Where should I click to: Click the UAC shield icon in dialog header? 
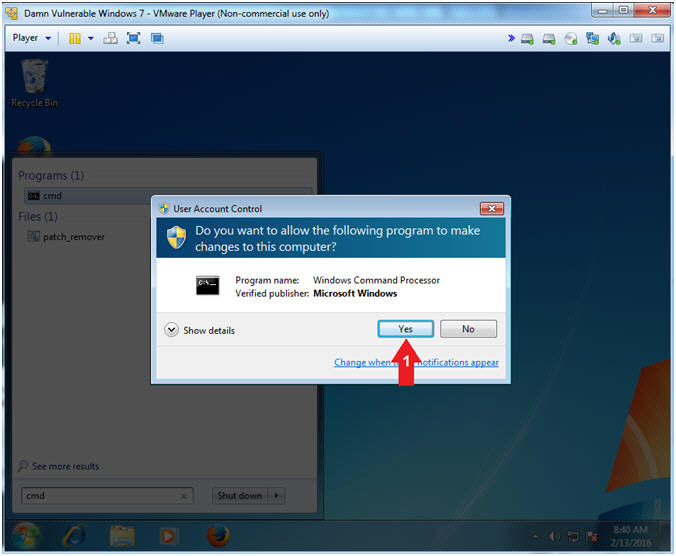click(176, 237)
